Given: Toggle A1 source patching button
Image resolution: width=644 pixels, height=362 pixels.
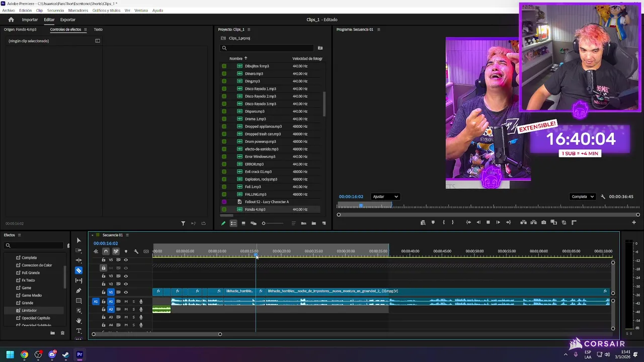Looking at the screenshot, I should (x=96, y=302).
